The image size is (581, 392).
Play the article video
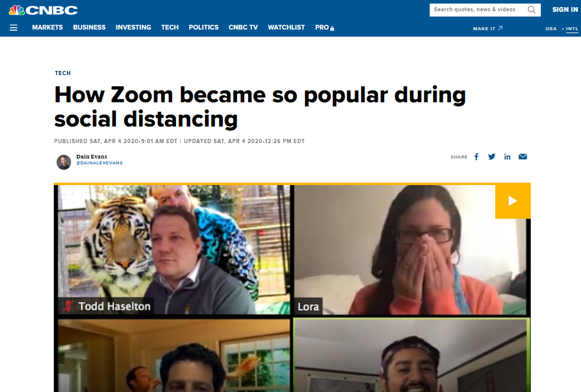[513, 201]
